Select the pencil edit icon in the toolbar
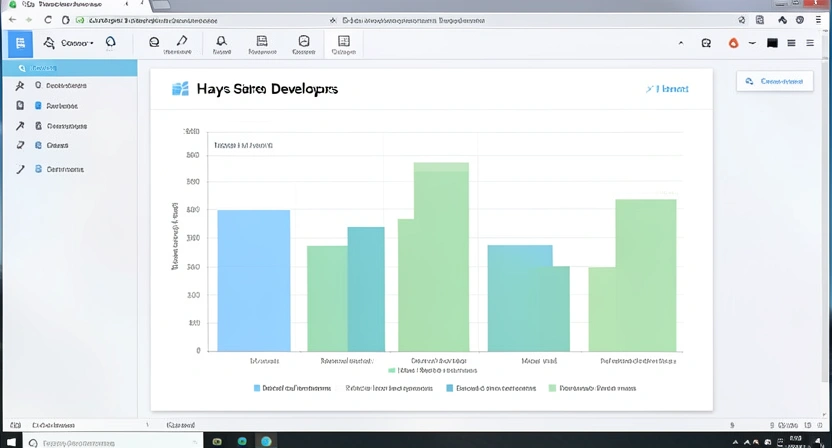The height and width of the screenshot is (448, 832). (x=182, y=42)
